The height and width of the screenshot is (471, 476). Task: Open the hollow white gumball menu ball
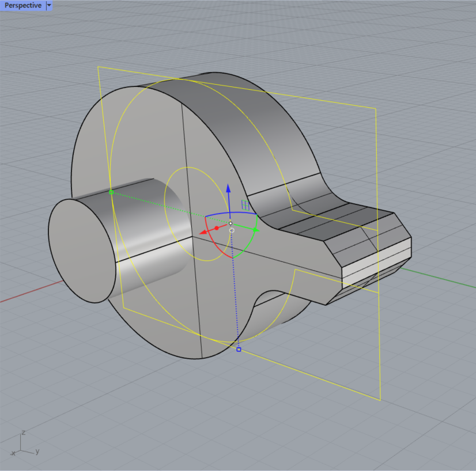click(232, 230)
